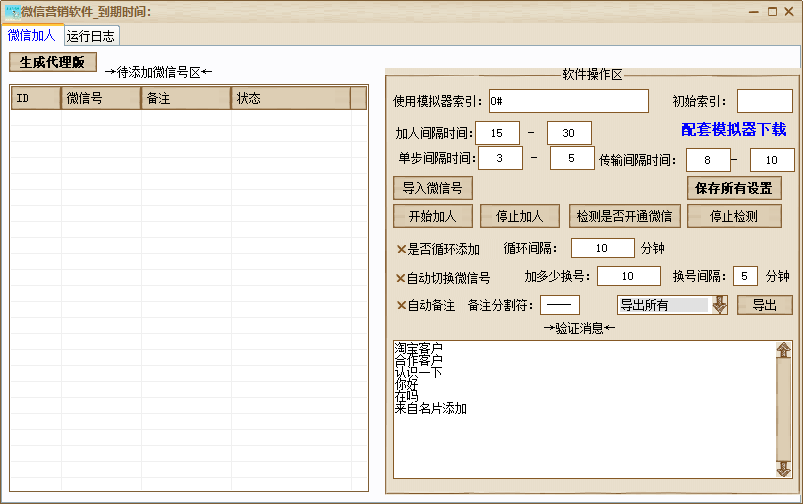The image size is (803, 504).
Task: Edit 加人间隔时间 minimum value 15
Action: click(497, 133)
